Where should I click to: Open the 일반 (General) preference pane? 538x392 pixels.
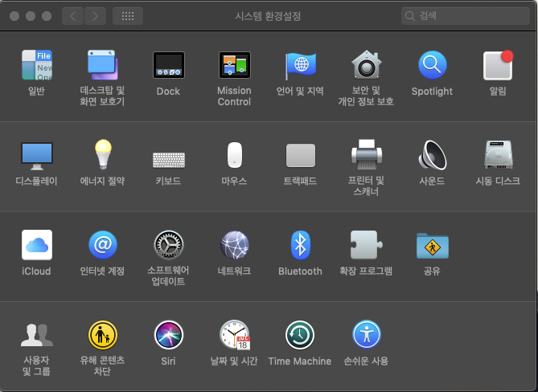[x=37, y=65]
